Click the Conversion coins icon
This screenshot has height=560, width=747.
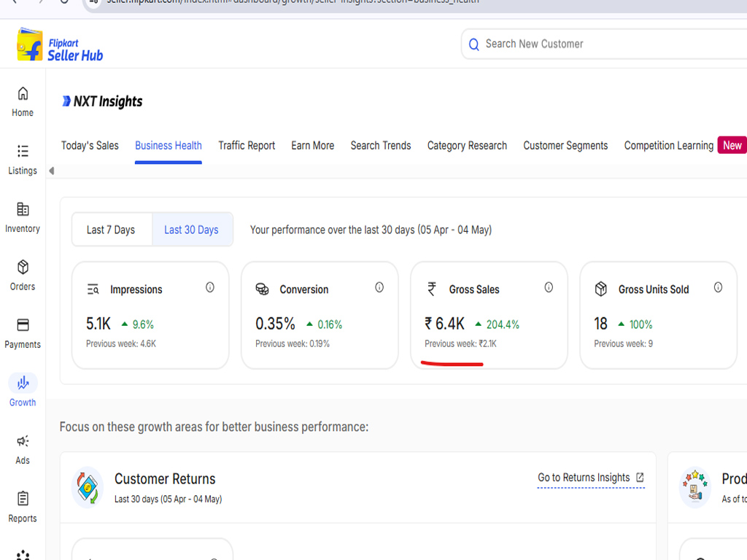pos(262,289)
